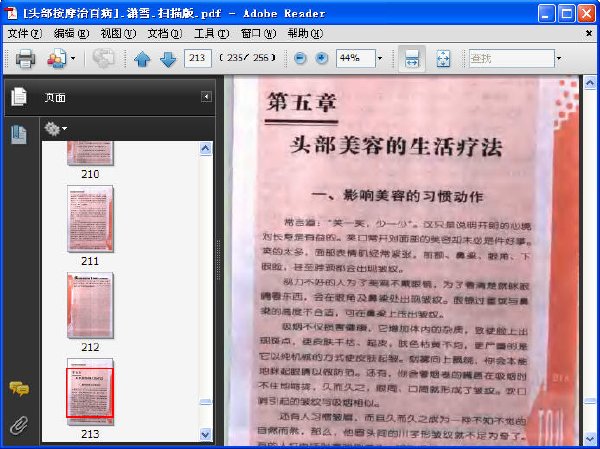600x449 pixels.
Task: Open the 文件 menu
Action: pos(24,34)
